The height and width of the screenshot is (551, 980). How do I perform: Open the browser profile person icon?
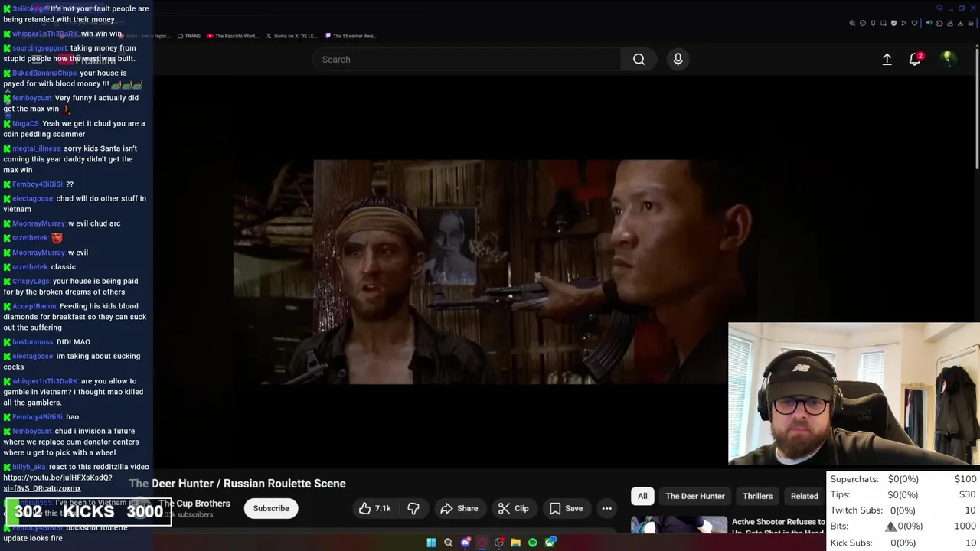coord(950,23)
